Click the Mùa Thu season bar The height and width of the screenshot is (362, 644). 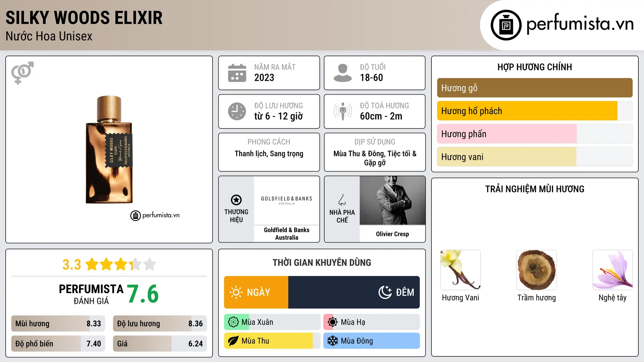tap(272, 341)
